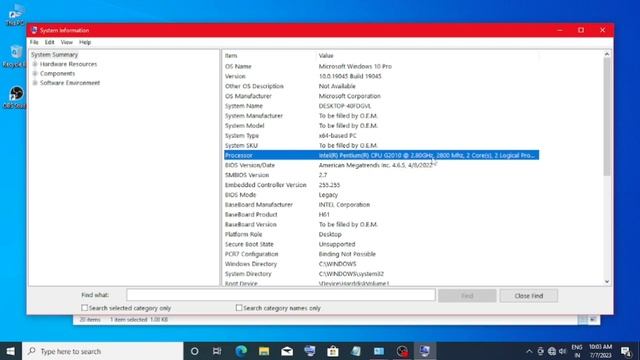640x360 pixels.
Task: Open the Edit menu
Action: pos(49,42)
